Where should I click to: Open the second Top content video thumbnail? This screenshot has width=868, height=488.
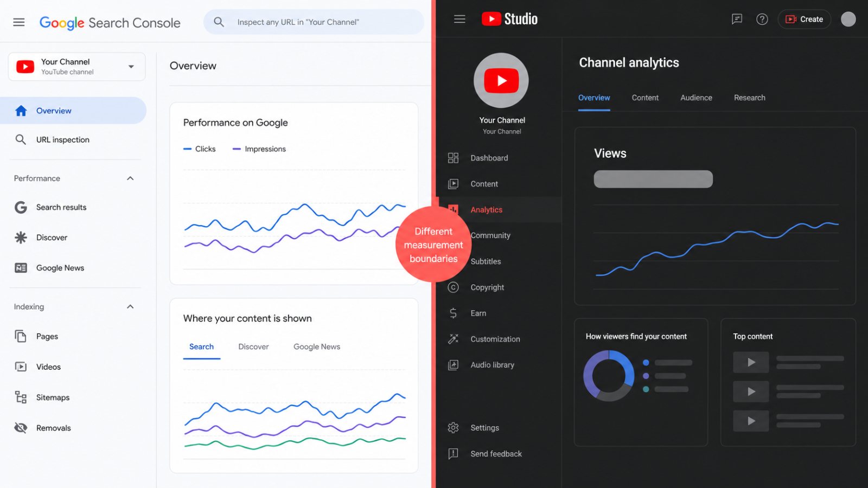(x=751, y=391)
